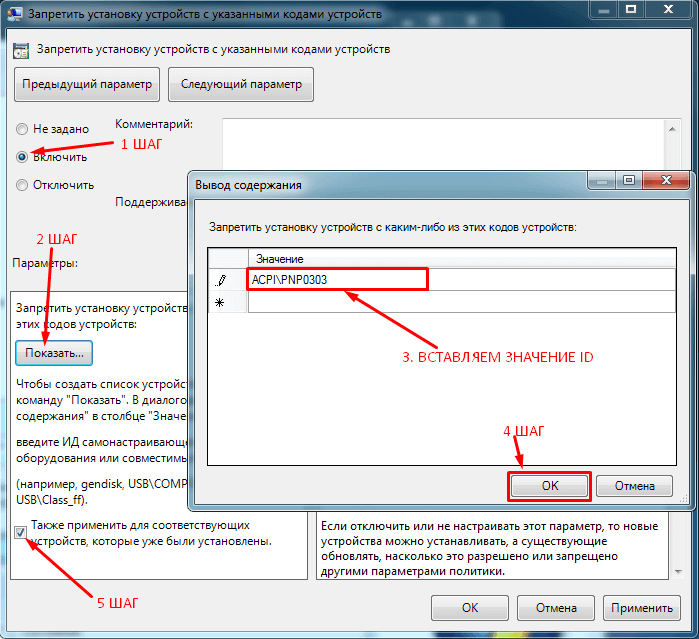Click the pencil edit-row icon in the value table
The height and width of the screenshot is (639, 699).
click(221, 280)
